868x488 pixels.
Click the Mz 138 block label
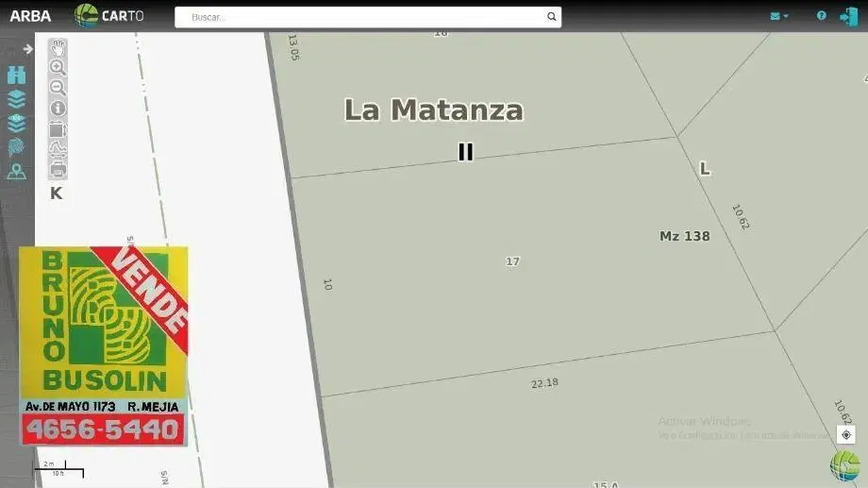pyautogui.click(x=685, y=236)
